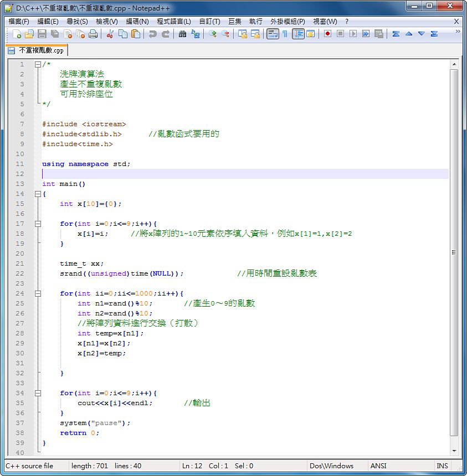Collapse the for loop fold at line 17

click(x=38, y=224)
